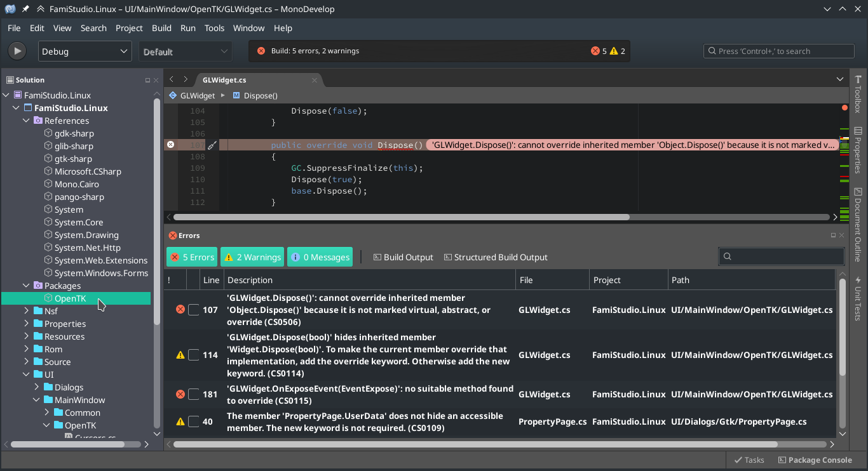Toggle the 0 Messages filter button
Screen dimensions: 868x471
(320, 257)
